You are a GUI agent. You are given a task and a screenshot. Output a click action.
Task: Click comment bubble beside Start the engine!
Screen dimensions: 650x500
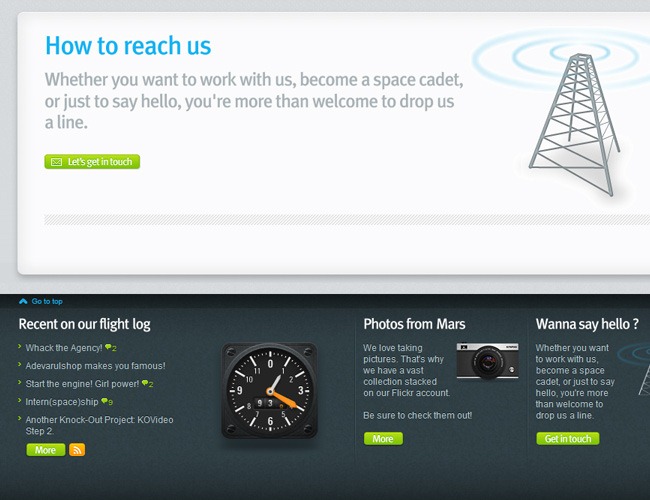pos(145,383)
